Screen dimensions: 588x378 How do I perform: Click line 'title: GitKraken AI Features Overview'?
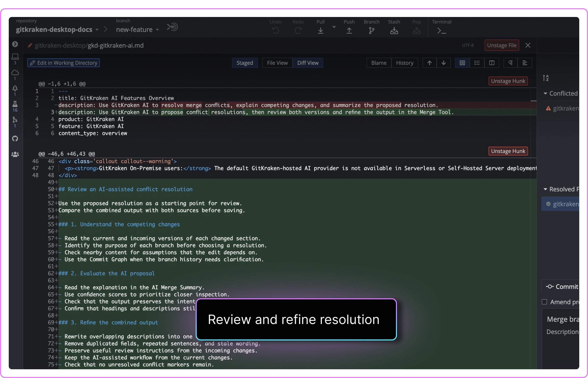(x=116, y=98)
